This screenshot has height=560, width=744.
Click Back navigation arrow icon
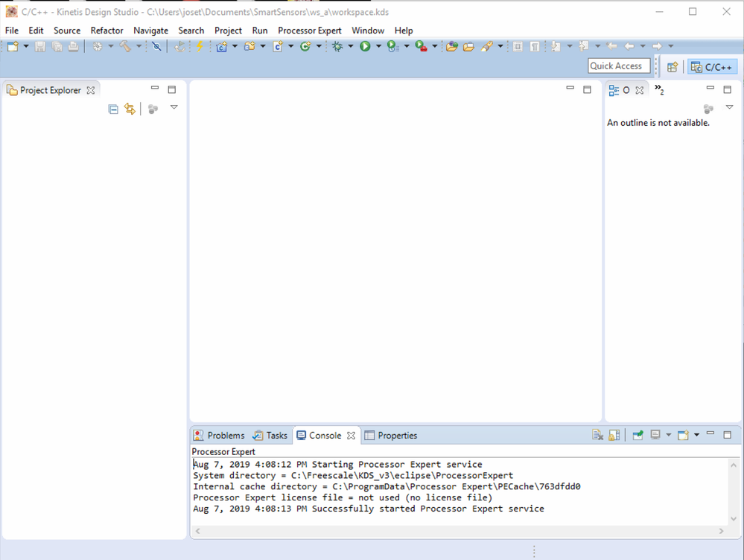tap(629, 46)
